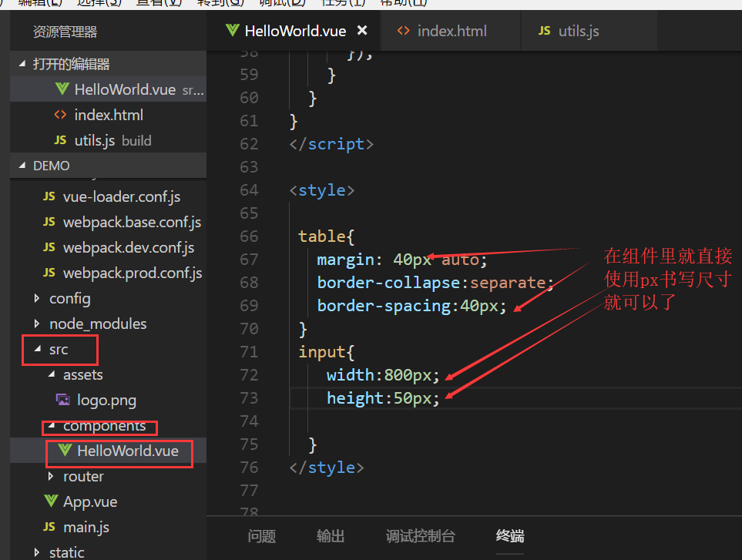Collapse the DEMO project section
Image resolution: width=742 pixels, height=560 pixels.
coord(22,166)
